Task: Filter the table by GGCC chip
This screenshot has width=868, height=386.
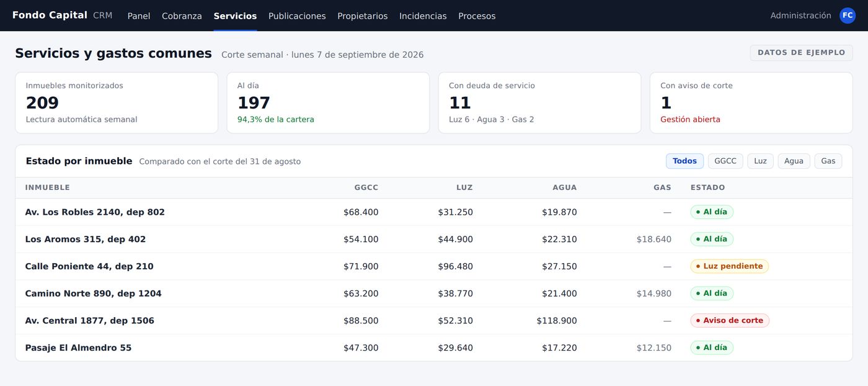Action: [x=725, y=161]
